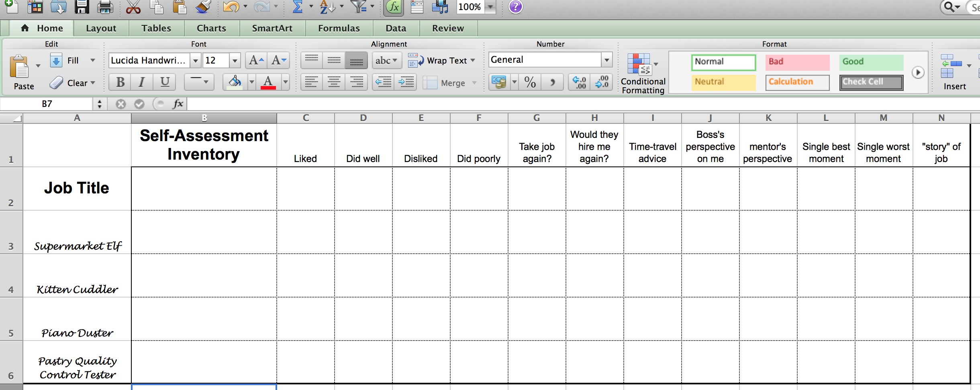The width and height of the screenshot is (980, 390).
Task: Click the Conditional Formatting icon
Action: 639,64
